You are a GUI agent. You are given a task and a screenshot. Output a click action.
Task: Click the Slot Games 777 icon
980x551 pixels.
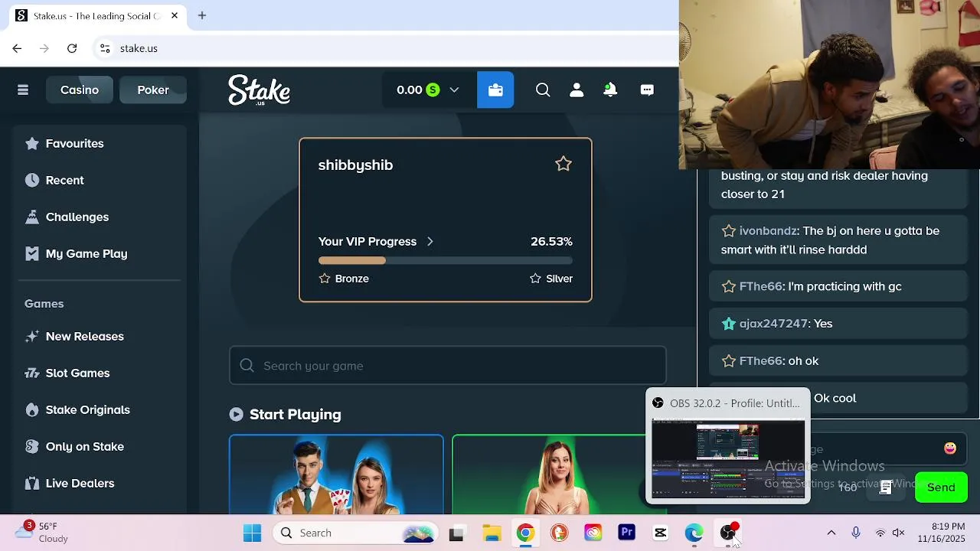pos(32,373)
